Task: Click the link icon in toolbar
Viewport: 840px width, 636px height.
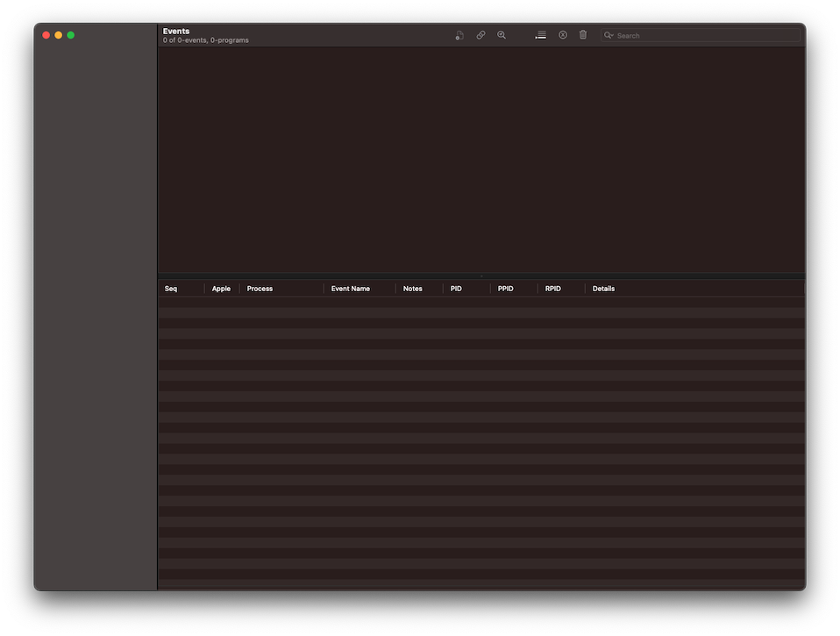Action: click(481, 35)
